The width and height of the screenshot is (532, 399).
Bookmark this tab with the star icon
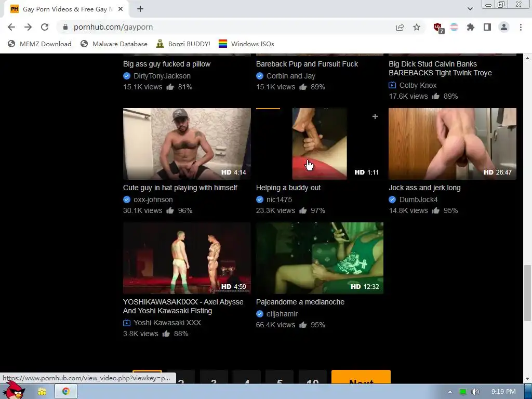tap(417, 27)
